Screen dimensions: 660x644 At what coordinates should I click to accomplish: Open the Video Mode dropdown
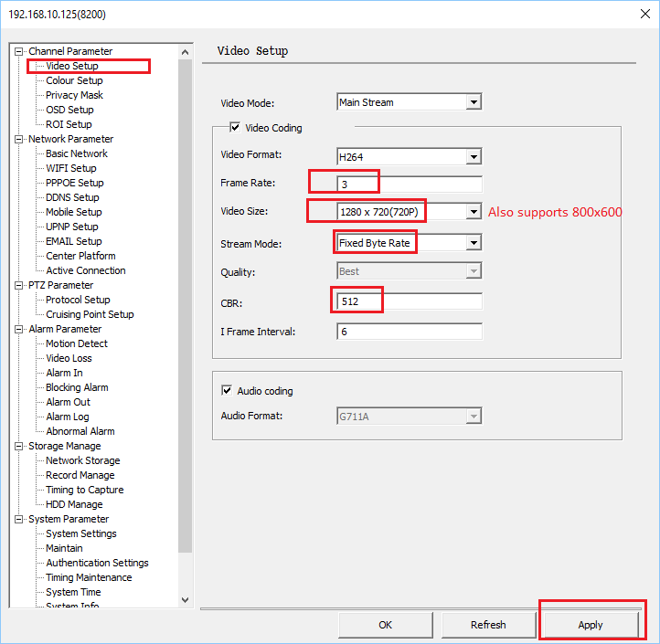[x=473, y=102]
